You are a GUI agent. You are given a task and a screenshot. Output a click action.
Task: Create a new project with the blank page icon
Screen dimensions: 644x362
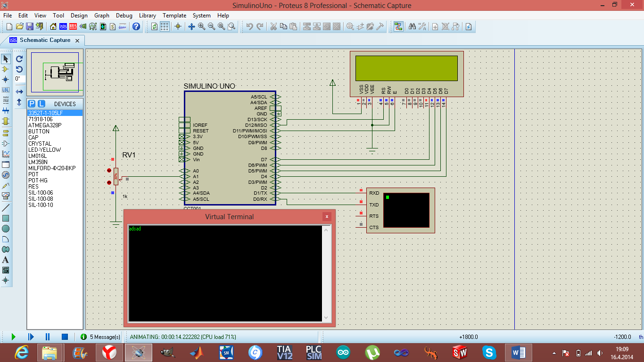pyautogui.click(x=9, y=26)
